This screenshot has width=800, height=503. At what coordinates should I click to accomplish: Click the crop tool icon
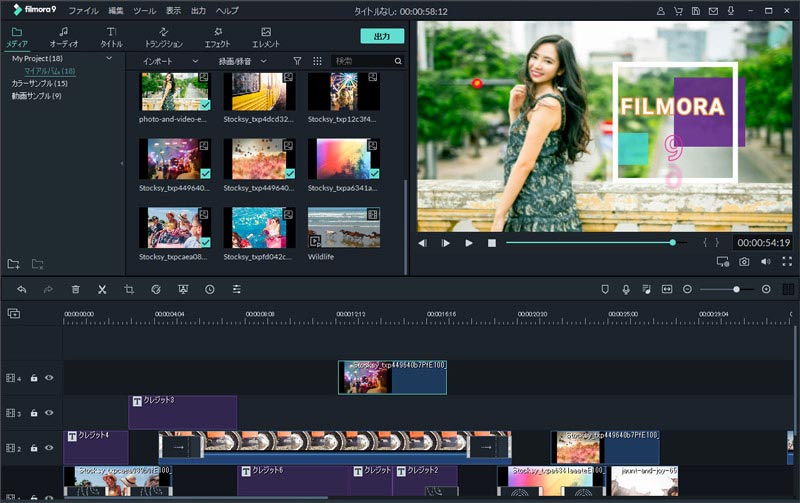tap(129, 289)
